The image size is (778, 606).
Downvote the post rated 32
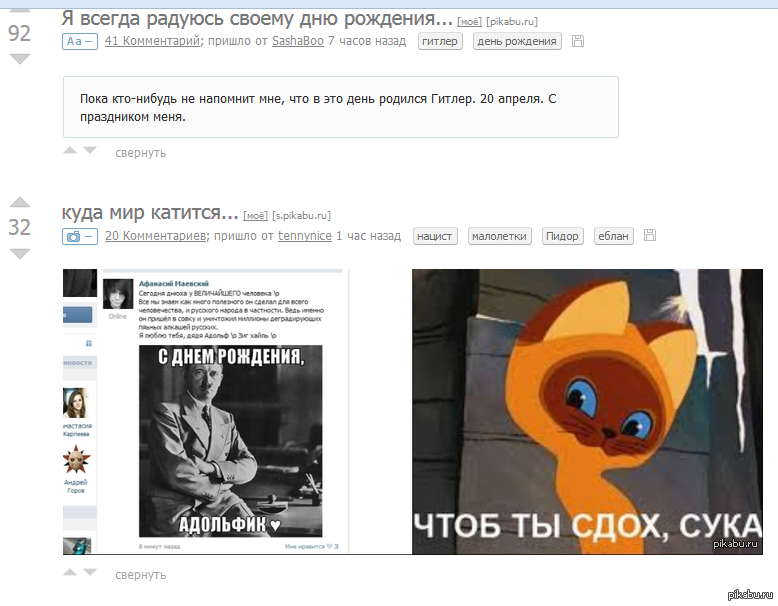pos(20,253)
